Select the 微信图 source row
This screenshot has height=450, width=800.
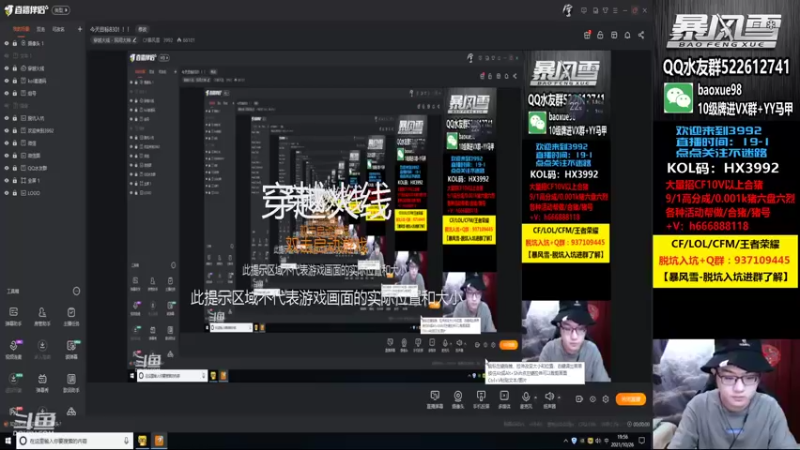(x=43, y=156)
